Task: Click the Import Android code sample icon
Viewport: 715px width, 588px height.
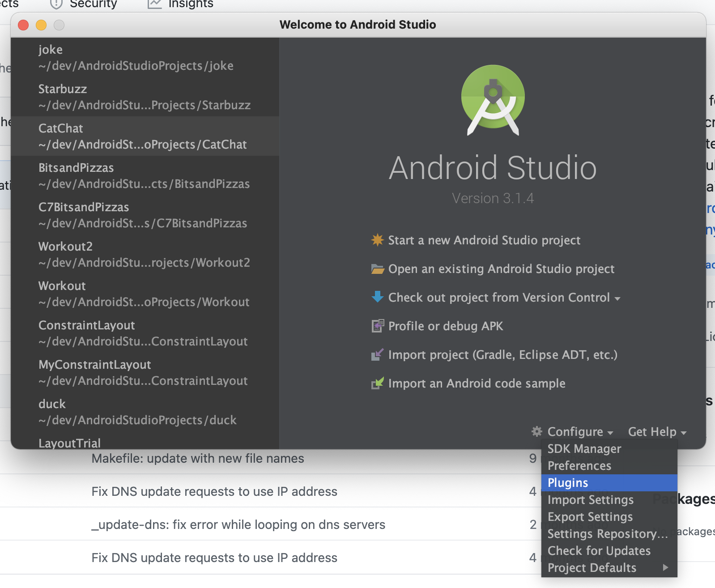Action: (378, 383)
